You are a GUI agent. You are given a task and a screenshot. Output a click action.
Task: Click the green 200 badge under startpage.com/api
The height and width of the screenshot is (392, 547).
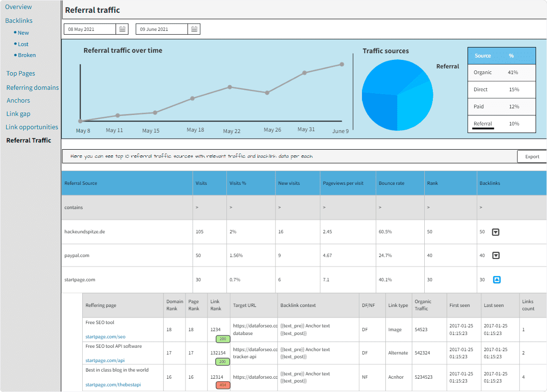[222, 362]
